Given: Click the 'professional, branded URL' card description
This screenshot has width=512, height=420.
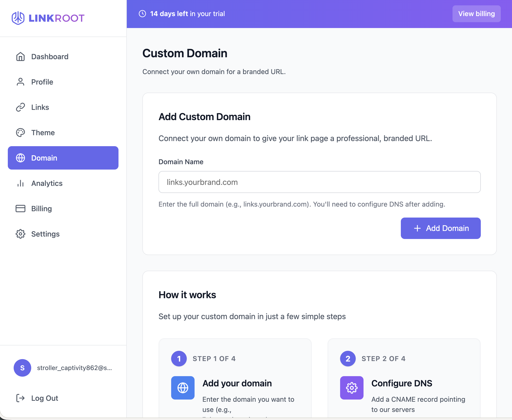Looking at the screenshot, I should pos(295,138).
